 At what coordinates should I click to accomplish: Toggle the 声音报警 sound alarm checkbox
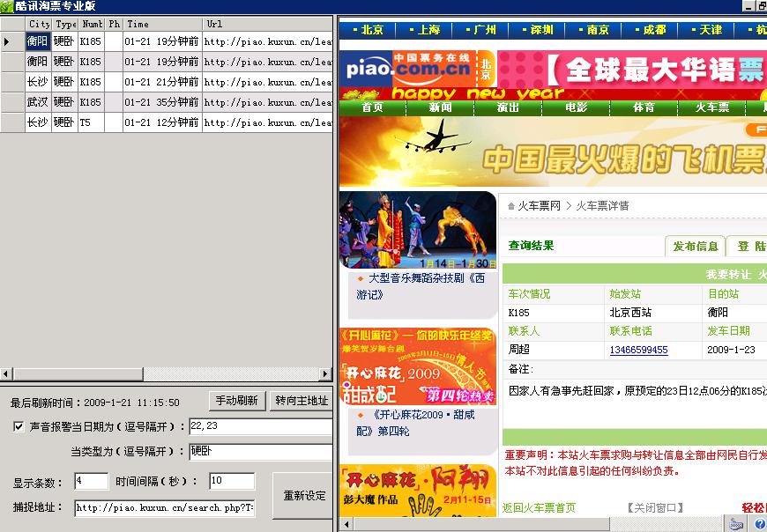[x=19, y=426]
